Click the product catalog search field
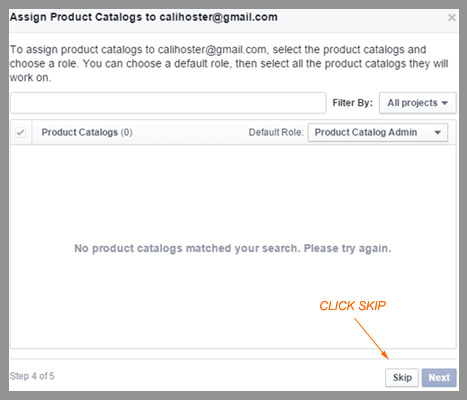Viewport: 467px width, 400px height. pos(168,103)
